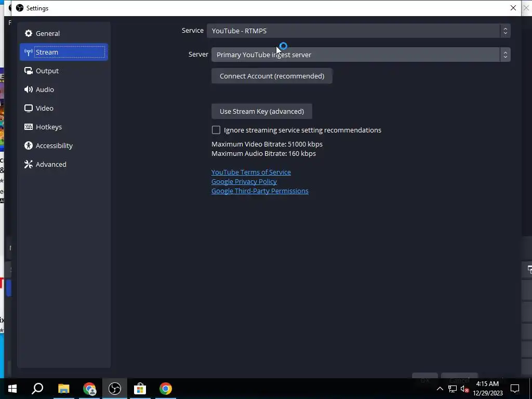The height and width of the screenshot is (399, 532).
Task: Click Connect Account (recommended) button
Action: [x=272, y=76]
